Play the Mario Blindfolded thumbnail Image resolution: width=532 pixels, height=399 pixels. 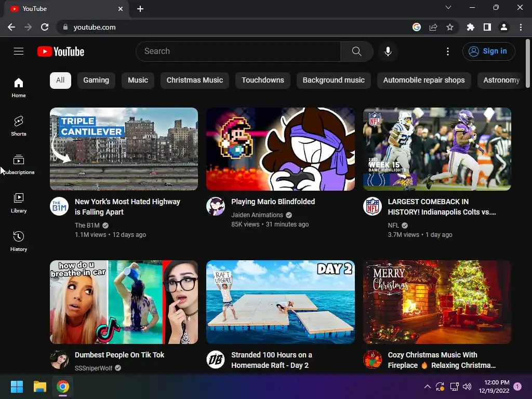tap(281, 149)
